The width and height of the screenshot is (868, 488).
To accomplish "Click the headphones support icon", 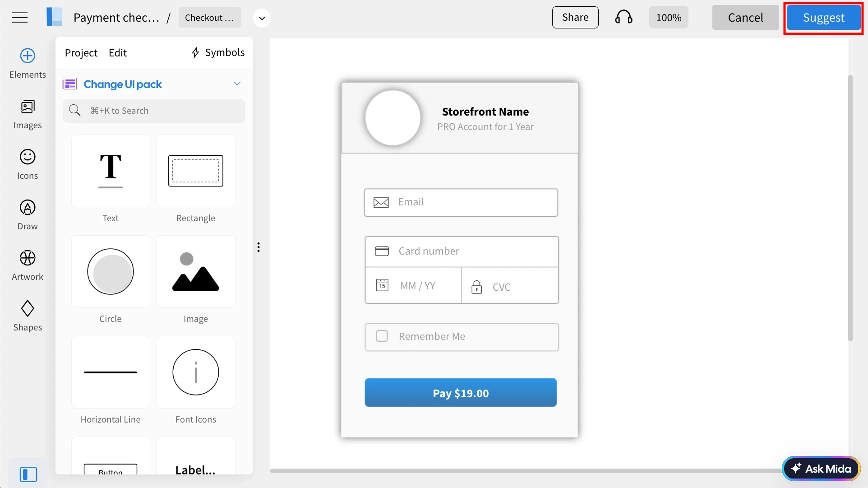I will click(x=623, y=18).
